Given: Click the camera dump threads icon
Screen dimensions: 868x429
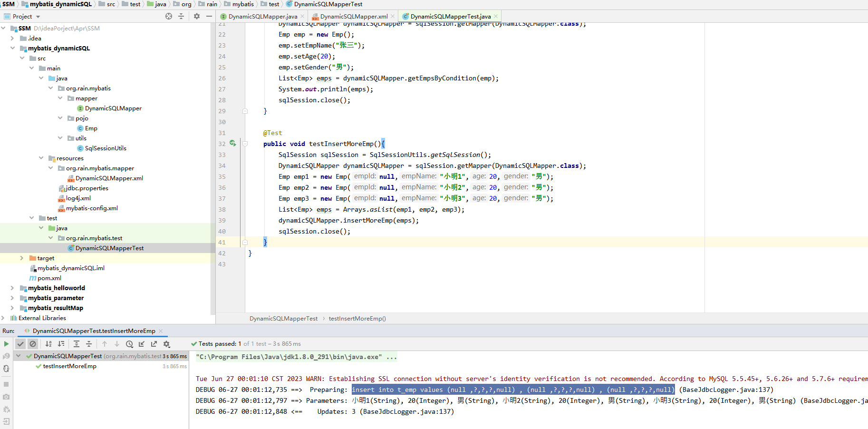Looking at the screenshot, I should click(6, 397).
